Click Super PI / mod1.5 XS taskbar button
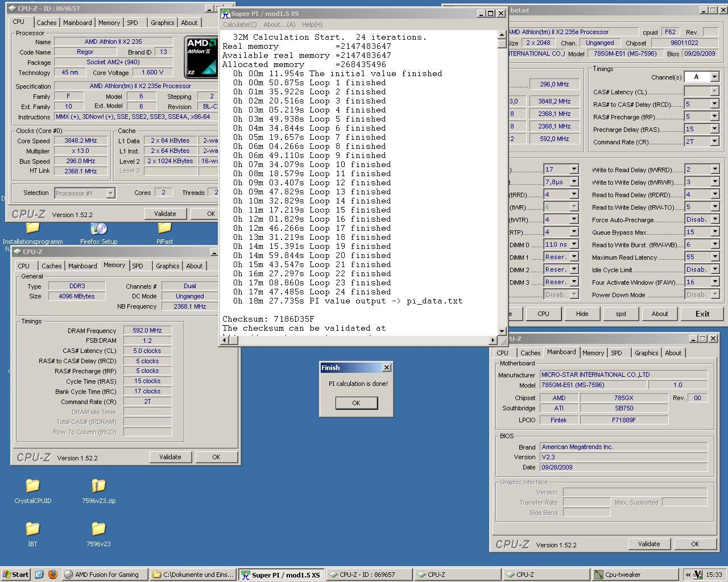Screen dimensions: 728x582 pyautogui.click(x=282, y=575)
